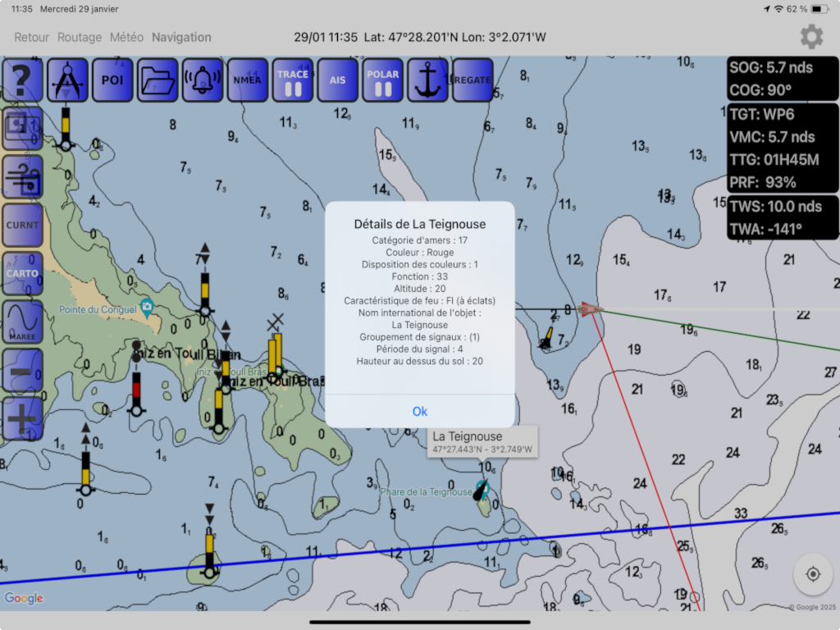Open the POI toolbar button
Viewport: 840px width, 630px height.
click(x=112, y=80)
